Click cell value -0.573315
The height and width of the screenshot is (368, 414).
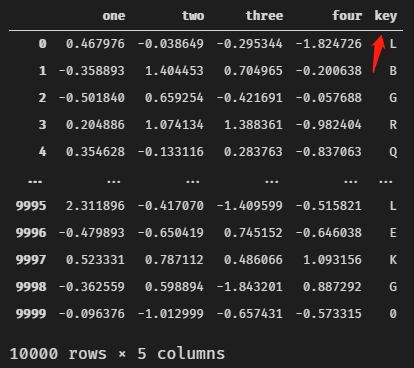tap(329, 314)
